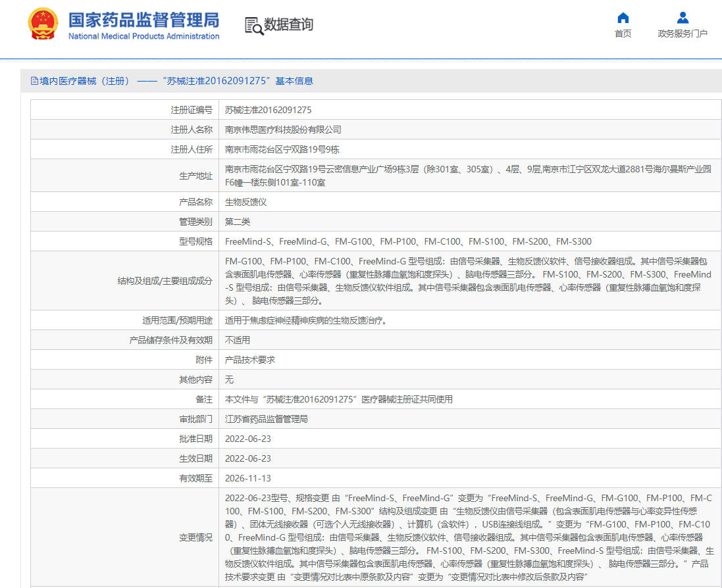Click the document icon before 境内医疗器械

(x=34, y=81)
